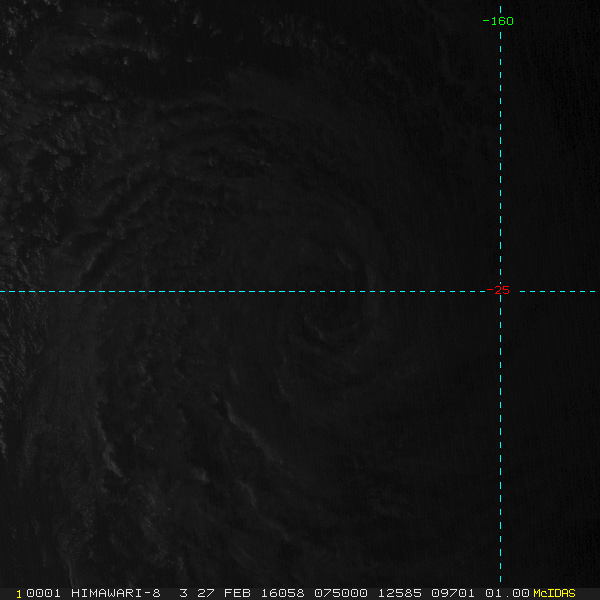Viewport: 600px width, 600px height.
Task: Click the 16058 Julian day value
Action: pos(282,593)
